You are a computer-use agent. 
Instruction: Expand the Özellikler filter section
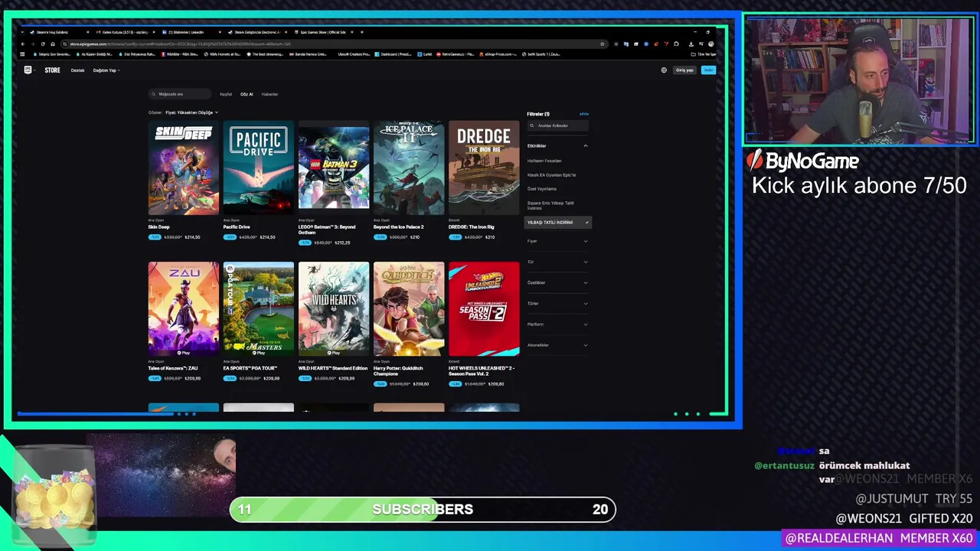point(557,282)
